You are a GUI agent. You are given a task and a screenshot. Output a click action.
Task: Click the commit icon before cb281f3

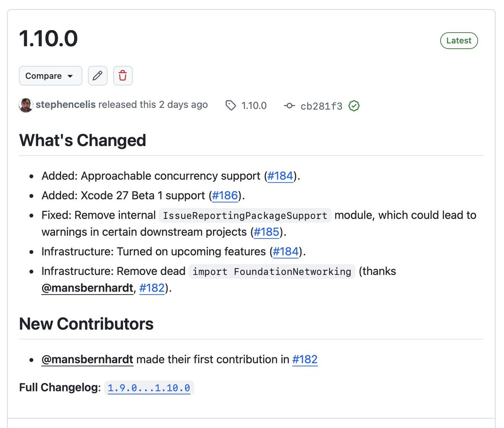(x=289, y=106)
